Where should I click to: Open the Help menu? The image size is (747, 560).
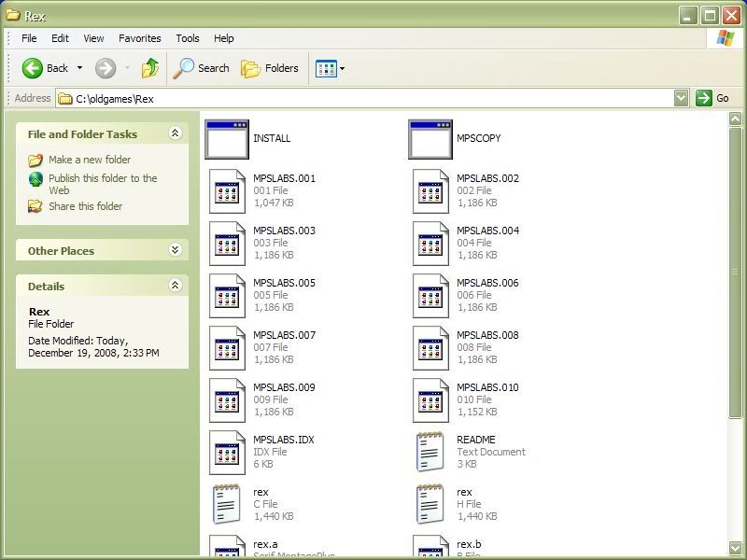223,38
